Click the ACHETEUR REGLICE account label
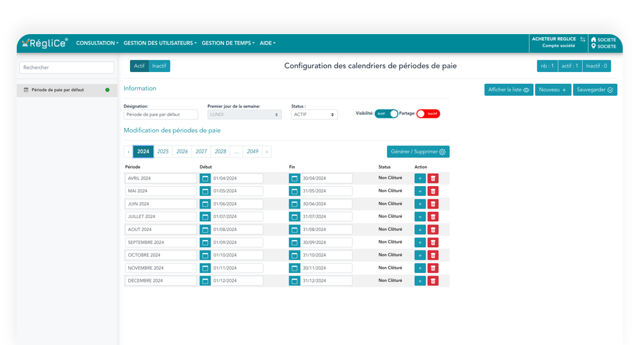644x345 pixels. pyautogui.click(x=554, y=39)
